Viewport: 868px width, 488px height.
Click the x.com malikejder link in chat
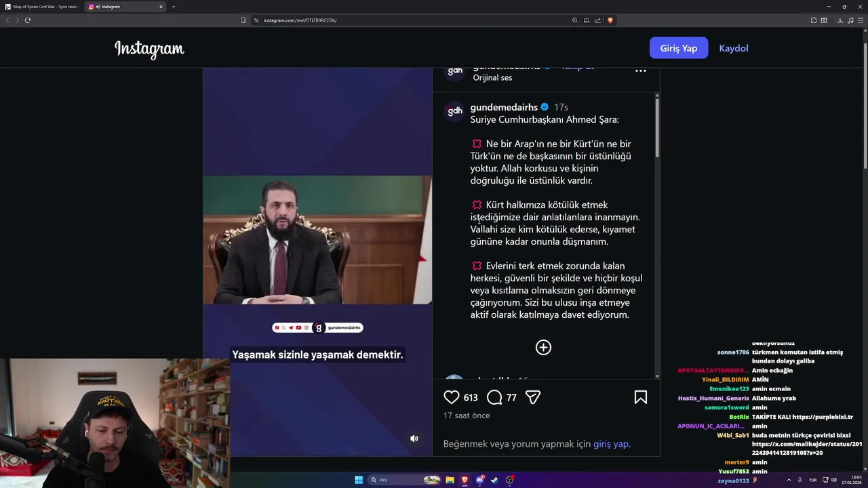click(807, 449)
